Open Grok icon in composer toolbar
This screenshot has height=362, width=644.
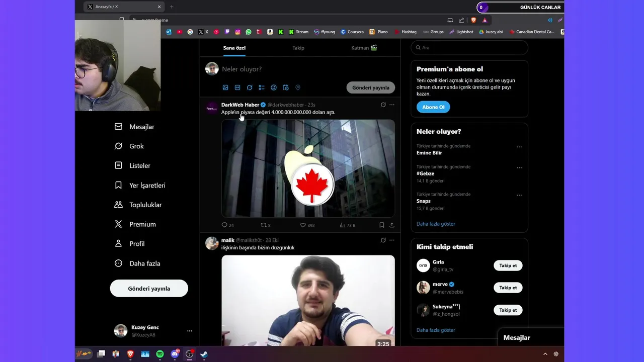coord(250,87)
